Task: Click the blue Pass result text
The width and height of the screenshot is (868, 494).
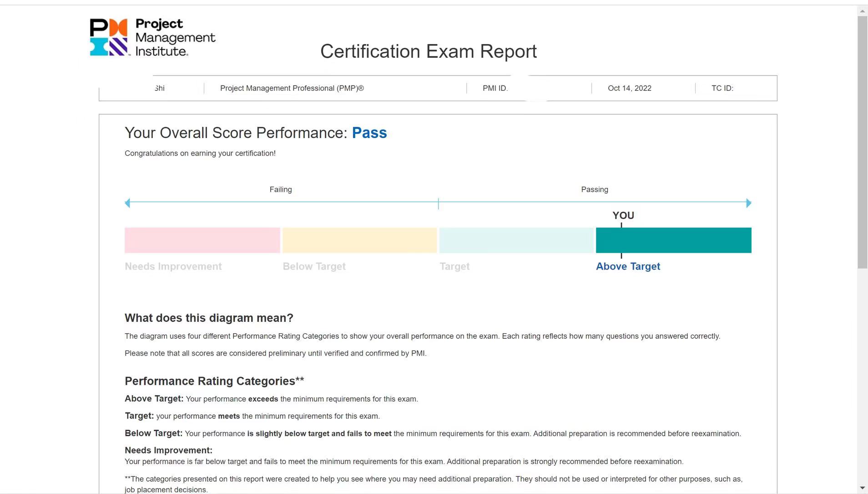Action: click(x=369, y=133)
